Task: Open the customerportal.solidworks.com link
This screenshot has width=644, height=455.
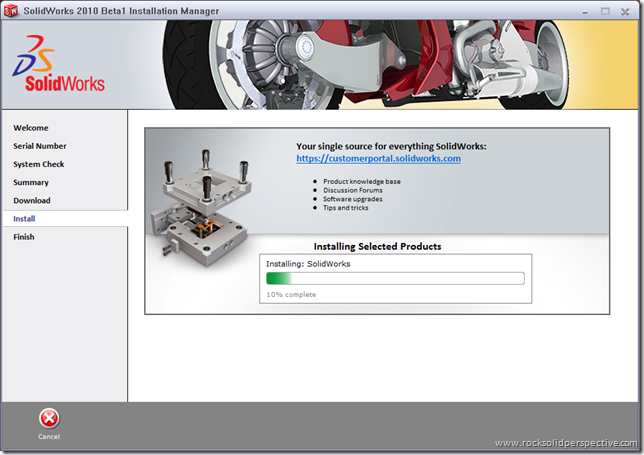Action: [x=378, y=159]
